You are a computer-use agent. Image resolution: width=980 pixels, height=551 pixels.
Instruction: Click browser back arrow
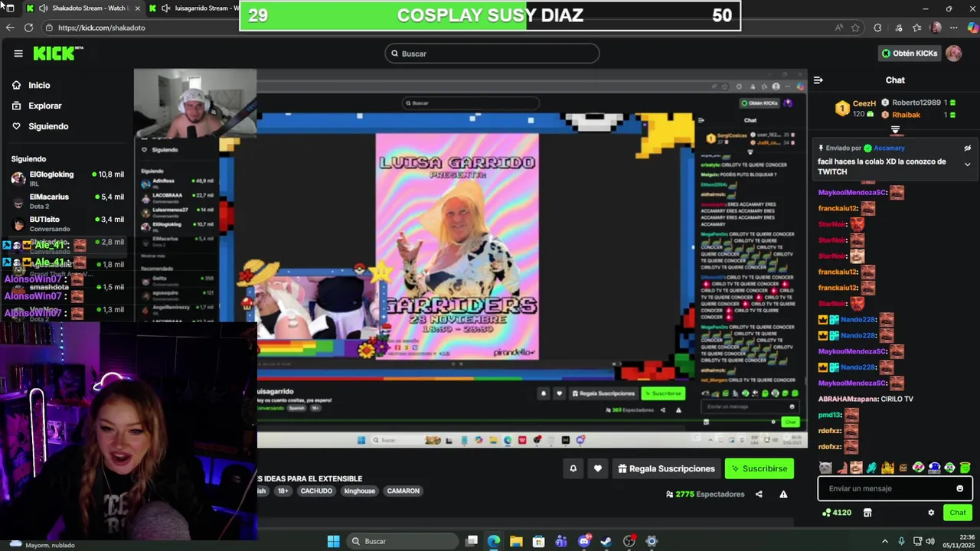point(10,28)
